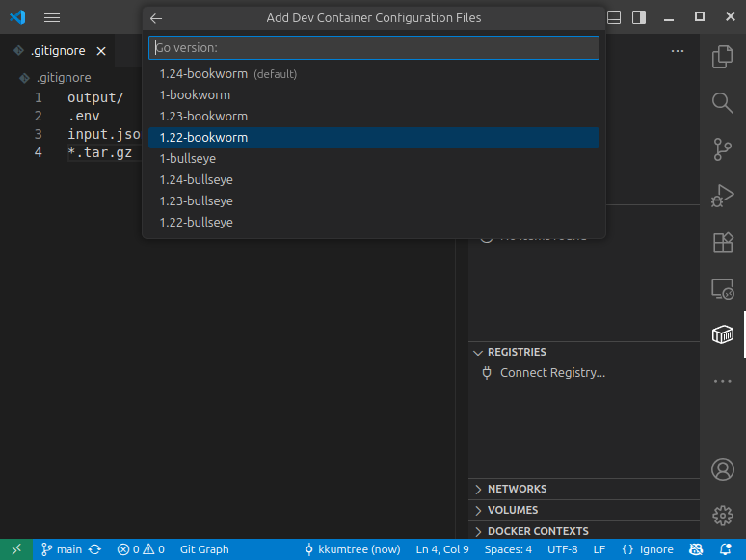
Task: Click the *.tar.gz line in editor
Action: click(100, 152)
